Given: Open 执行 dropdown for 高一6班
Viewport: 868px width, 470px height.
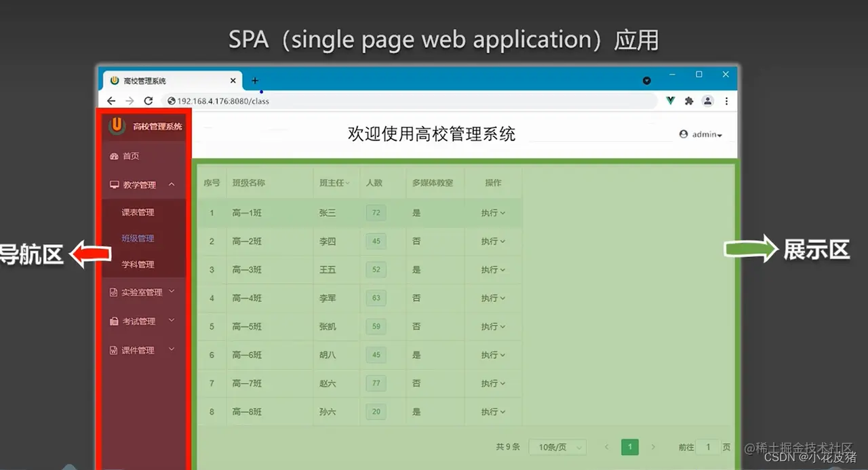Looking at the screenshot, I should (x=493, y=355).
